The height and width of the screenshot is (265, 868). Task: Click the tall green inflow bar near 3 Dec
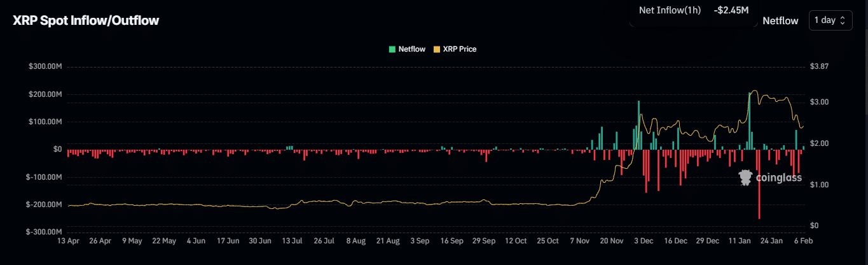click(x=638, y=125)
